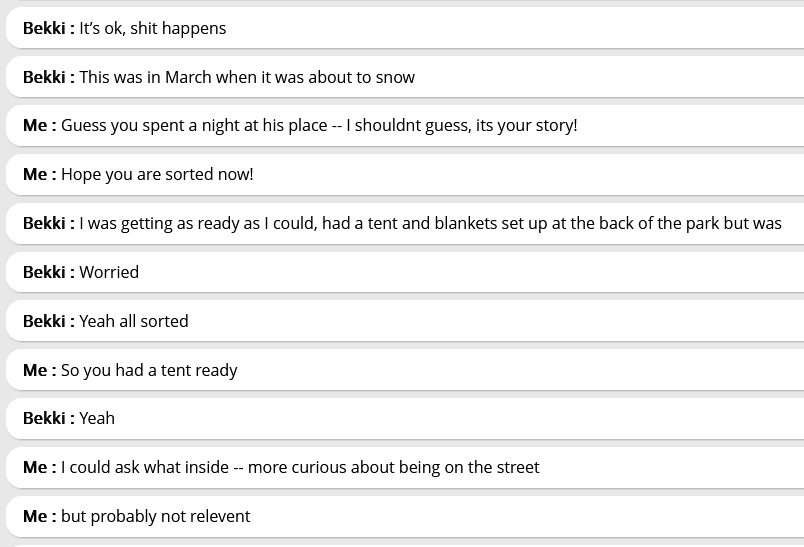Click the "Yeah all sorted" message
The width and height of the screenshot is (804, 547).
pos(134,321)
